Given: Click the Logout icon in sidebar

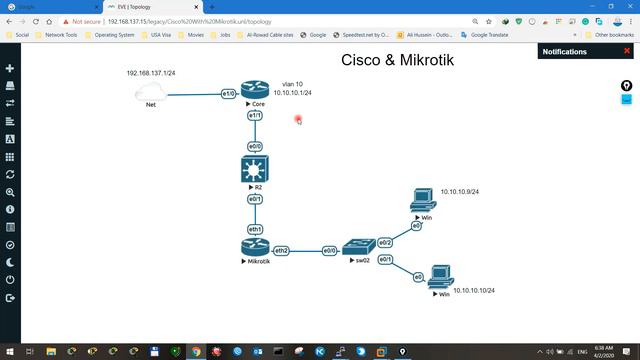Looking at the screenshot, I should tap(10, 298).
